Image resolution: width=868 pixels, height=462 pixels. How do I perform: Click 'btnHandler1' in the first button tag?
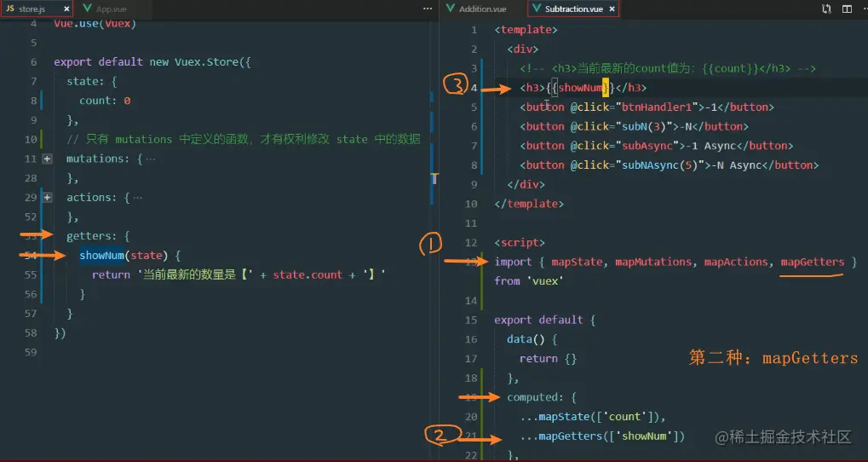tap(657, 107)
